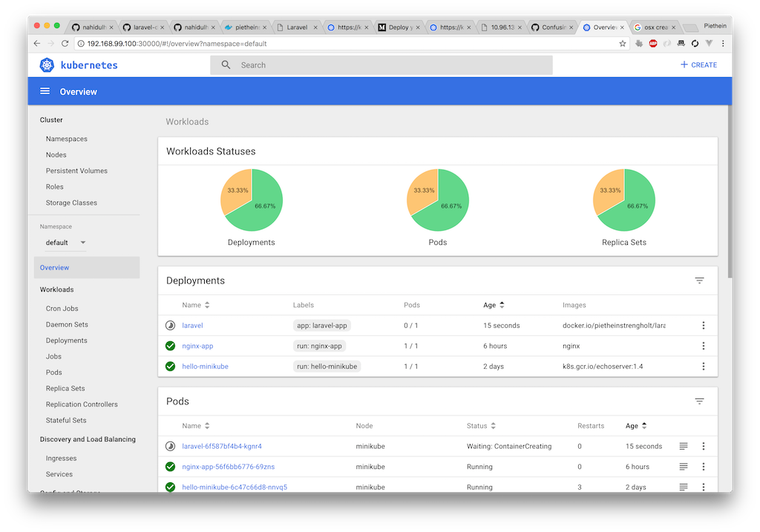
Task: Open filter for Deployments card
Action: click(x=699, y=280)
